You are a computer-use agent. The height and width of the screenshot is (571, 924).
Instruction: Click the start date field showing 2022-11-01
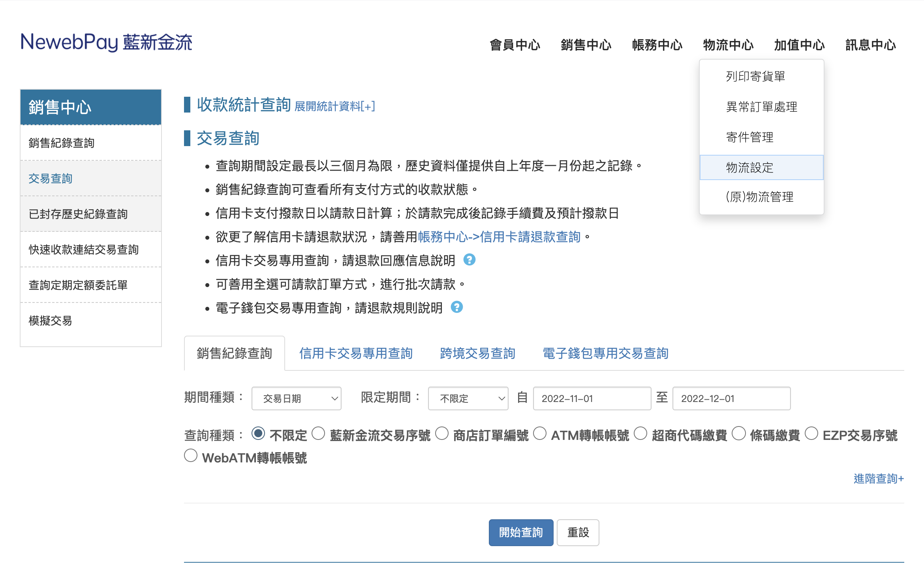(x=592, y=398)
